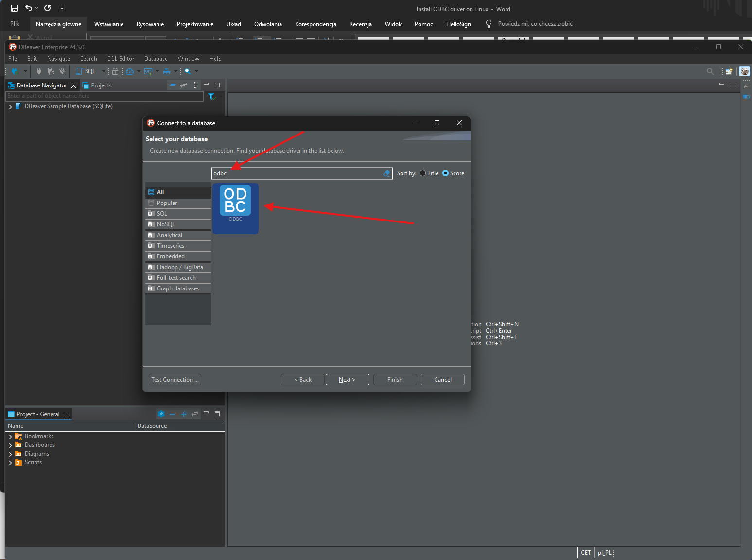Click Word's Save icon in title bar
Screen dimensions: 752x560
pyautogui.click(x=15, y=8)
